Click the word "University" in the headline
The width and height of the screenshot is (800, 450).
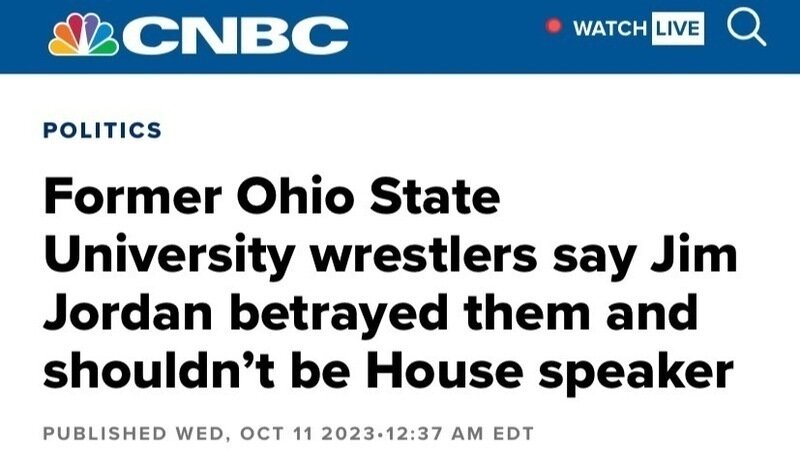pos(159,256)
